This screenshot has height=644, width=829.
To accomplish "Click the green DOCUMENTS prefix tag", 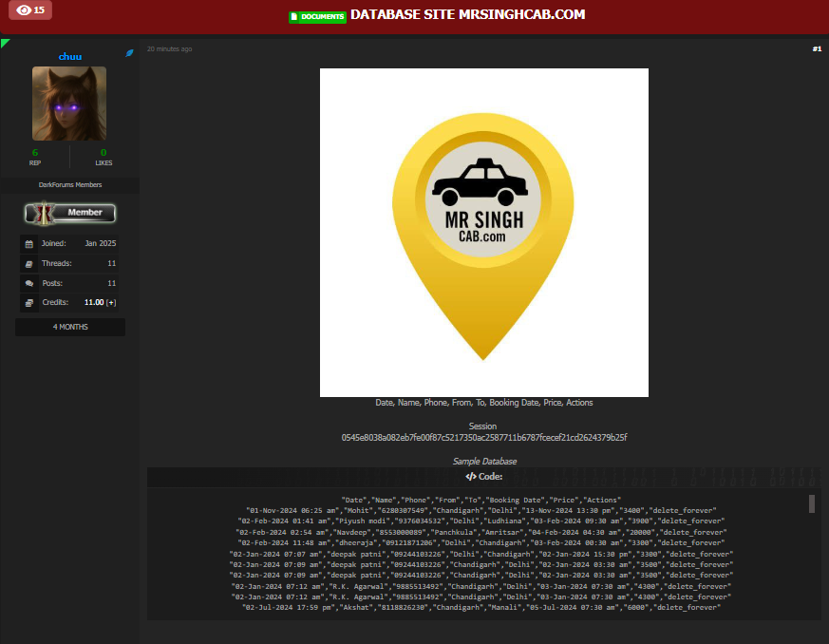I will coord(317,16).
